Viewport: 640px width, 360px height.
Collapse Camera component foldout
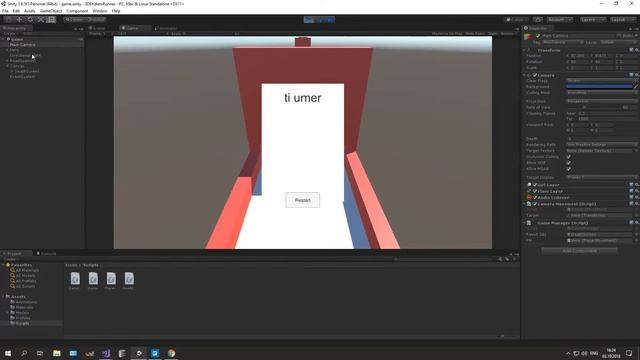pyautogui.click(x=525, y=75)
